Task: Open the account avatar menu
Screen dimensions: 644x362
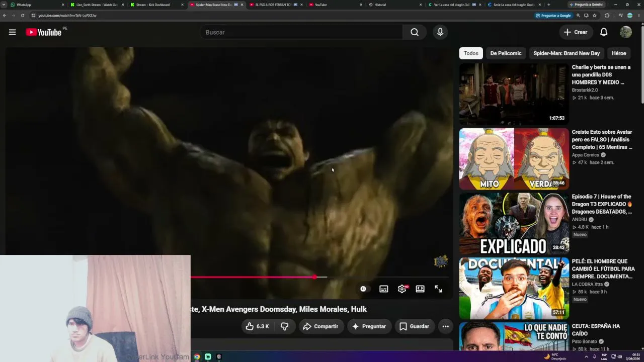Action: [x=626, y=32]
